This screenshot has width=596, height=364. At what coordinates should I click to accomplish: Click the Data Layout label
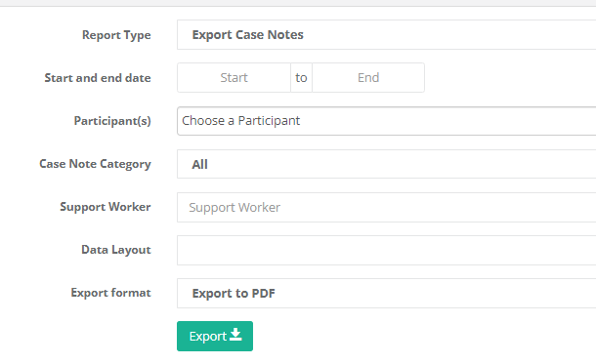(116, 250)
